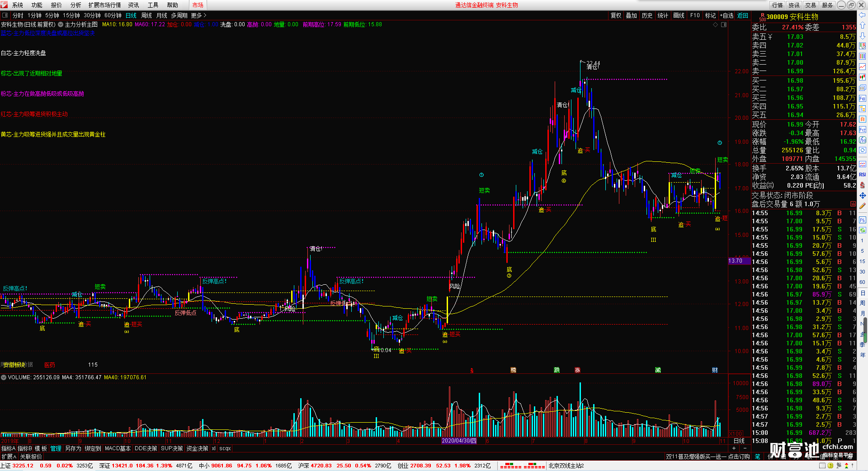Click the minus zoom-out button below 日线
Screen dimensions: 868x471
click(745, 448)
